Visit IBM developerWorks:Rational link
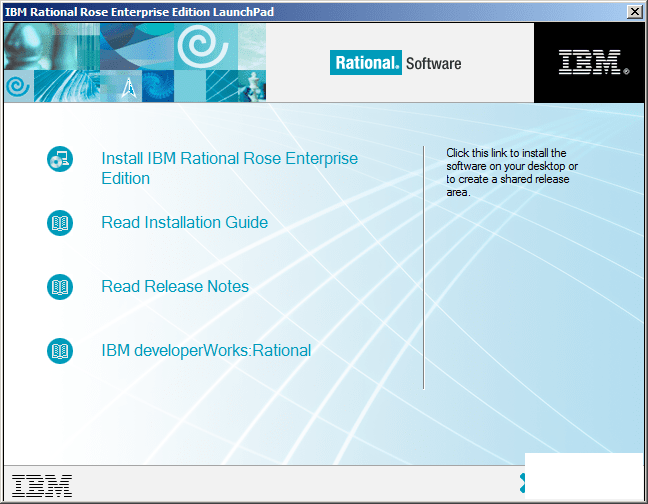The image size is (648, 504). click(x=206, y=350)
